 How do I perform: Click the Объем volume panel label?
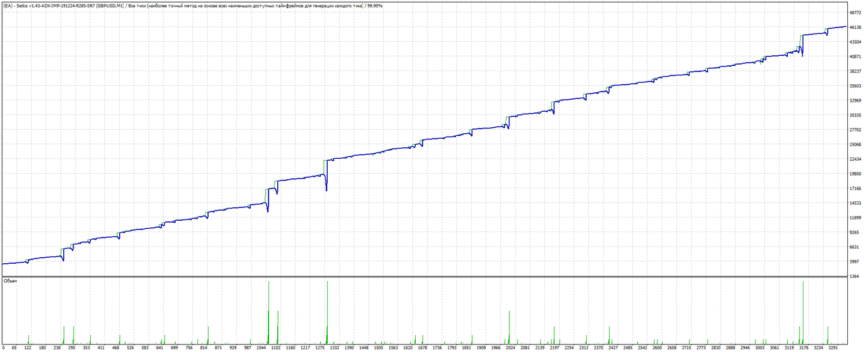[x=10, y=281]
